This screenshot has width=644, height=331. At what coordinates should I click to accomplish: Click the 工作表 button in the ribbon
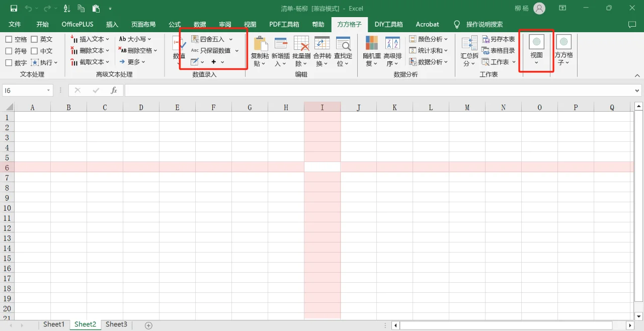pyautogui.click(x=499, y=62)
